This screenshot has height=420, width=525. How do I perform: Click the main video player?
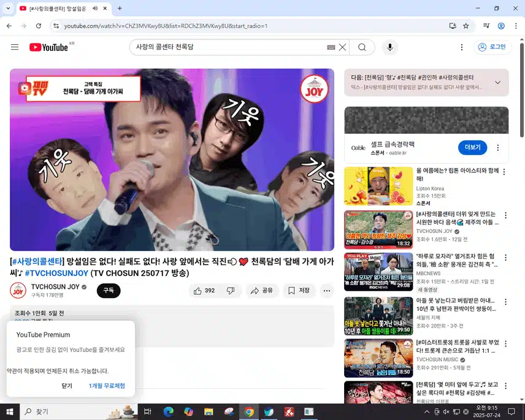pyautogui.click(x=172, y=159)
